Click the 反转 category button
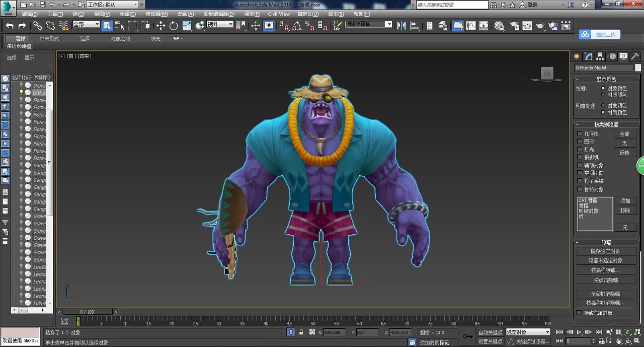644x347 pixels. (x=624, y=153)
